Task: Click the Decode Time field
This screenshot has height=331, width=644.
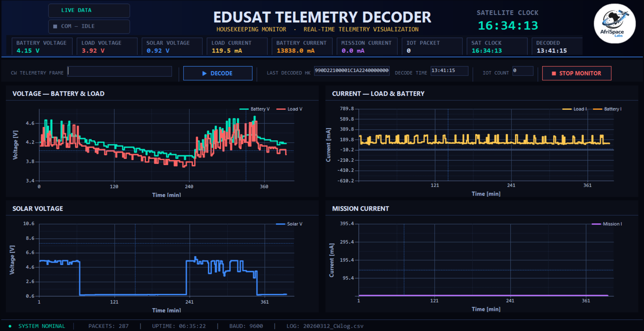Action: [x=449, y=71]
